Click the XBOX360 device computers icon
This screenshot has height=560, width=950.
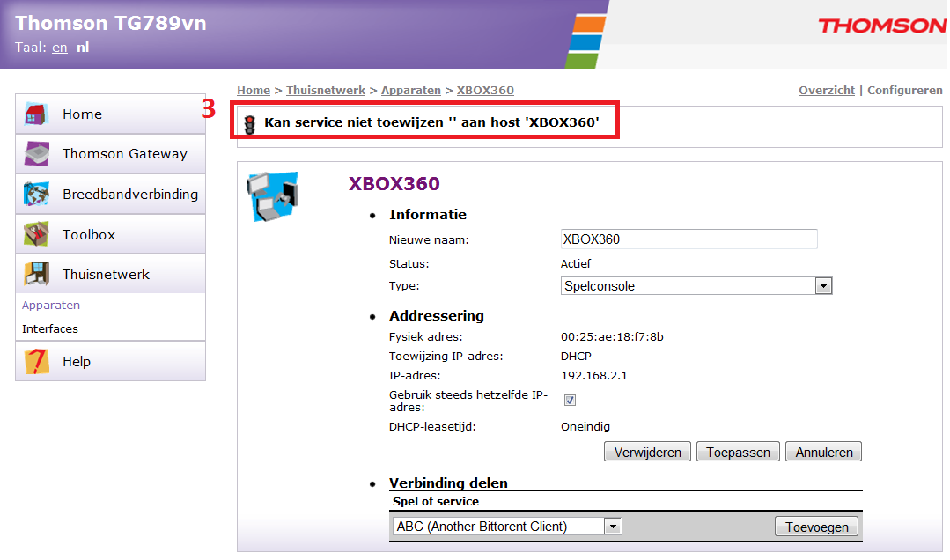273,197
